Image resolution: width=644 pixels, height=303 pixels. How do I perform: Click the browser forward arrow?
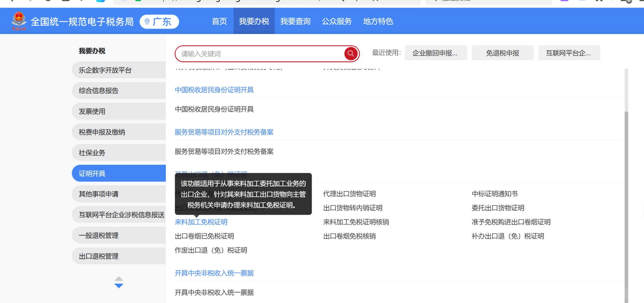[29, 1]
